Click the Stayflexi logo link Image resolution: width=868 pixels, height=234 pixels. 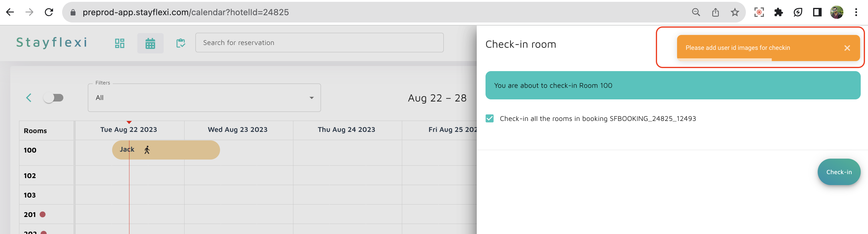pos(52,43)
